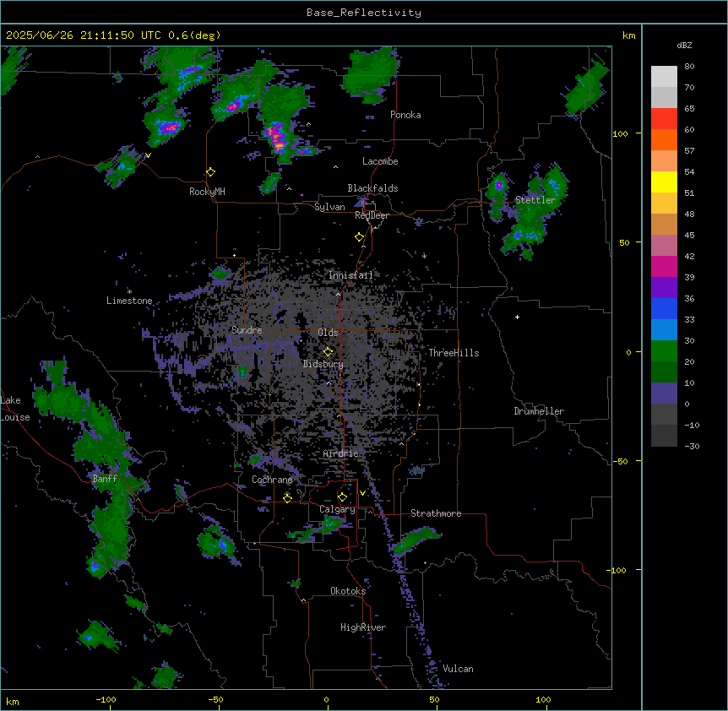This screenshot has height=711, width=728.
Task: Click the Sundre label
Action: click(x=247, y=330)
